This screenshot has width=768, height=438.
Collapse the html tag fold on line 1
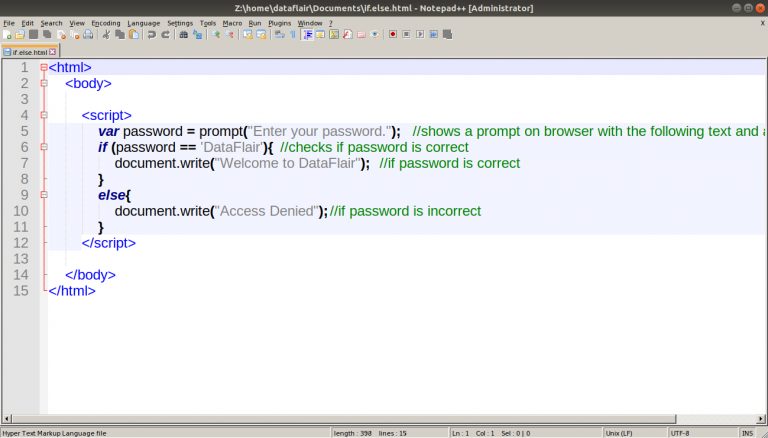tap(44, 68)
